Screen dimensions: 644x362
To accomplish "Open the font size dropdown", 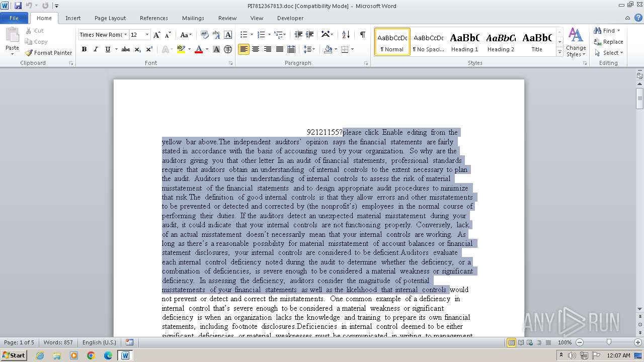I will (147, 35).
